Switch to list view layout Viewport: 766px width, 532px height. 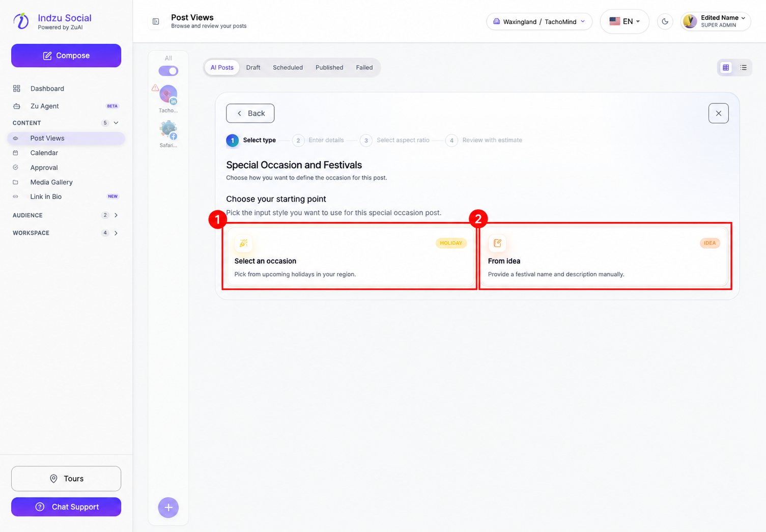pyautogui.click(x=743, y=67)
